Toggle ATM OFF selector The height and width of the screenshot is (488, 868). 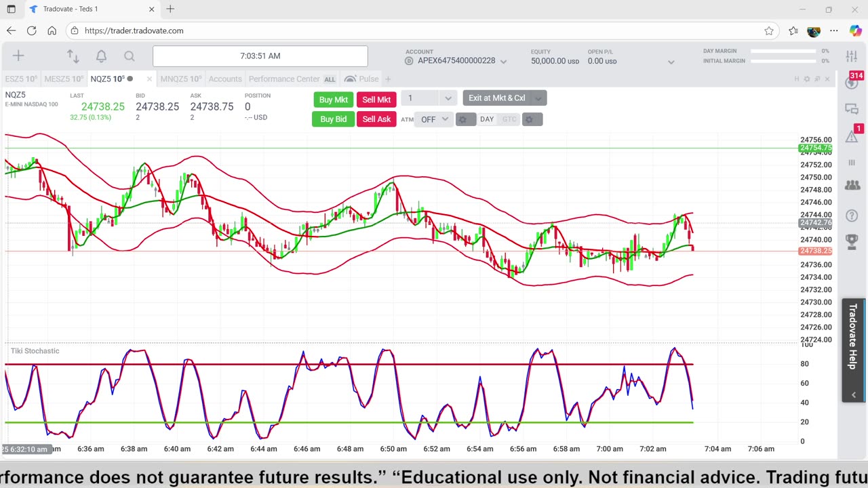point(434,119)
